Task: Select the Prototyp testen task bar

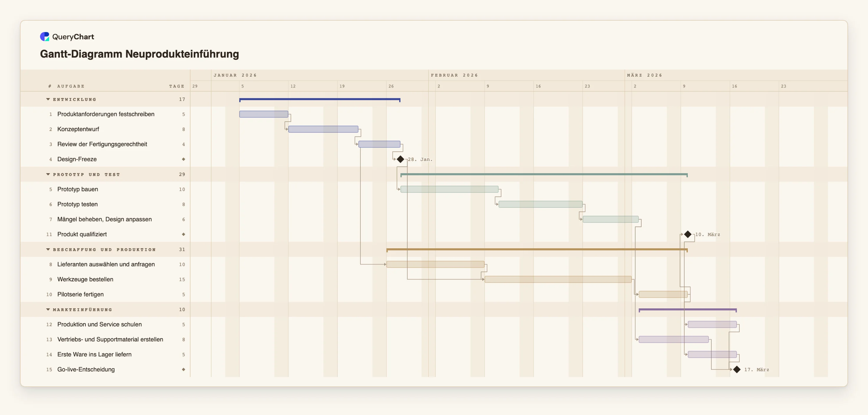Action: [541, 204]
